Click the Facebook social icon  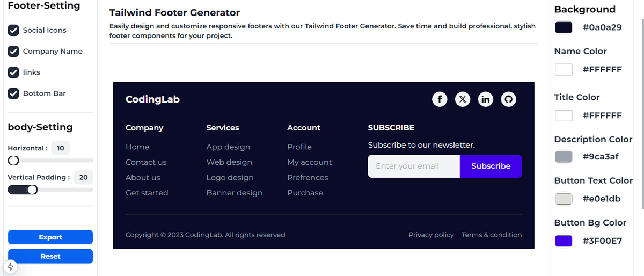coord(440,99)
